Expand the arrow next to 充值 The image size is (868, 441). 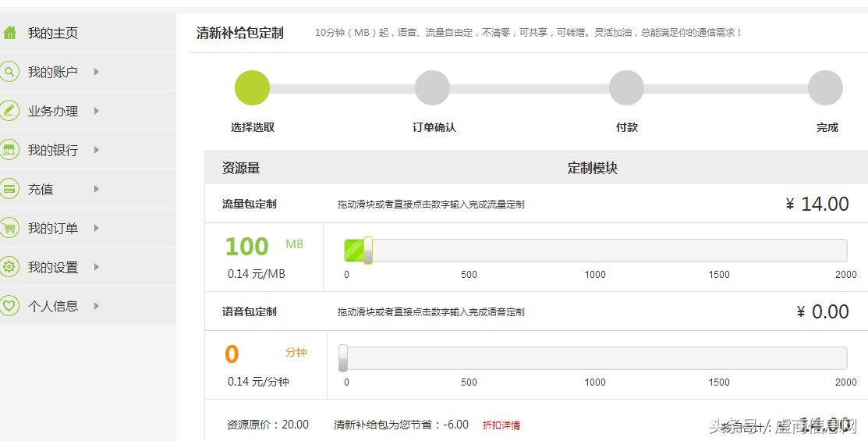point(97,189)
